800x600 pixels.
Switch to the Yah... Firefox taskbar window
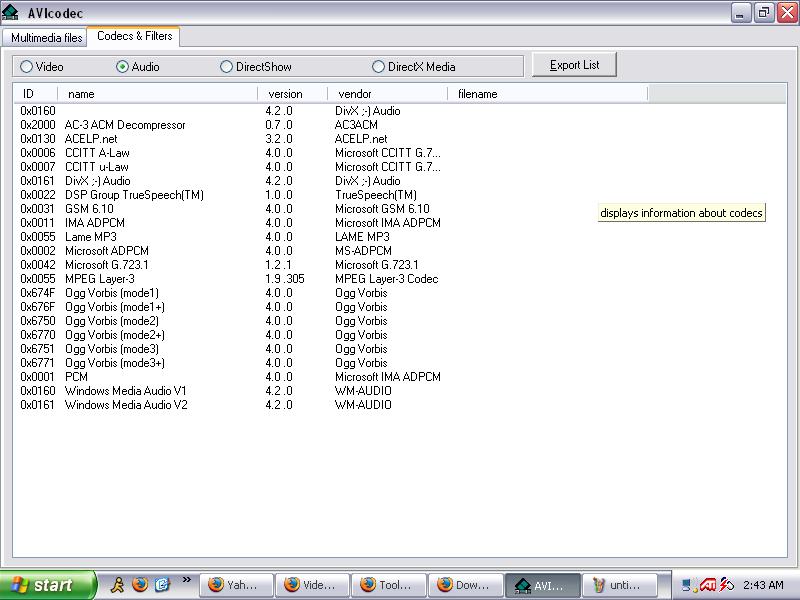click(x=236, y=585)
